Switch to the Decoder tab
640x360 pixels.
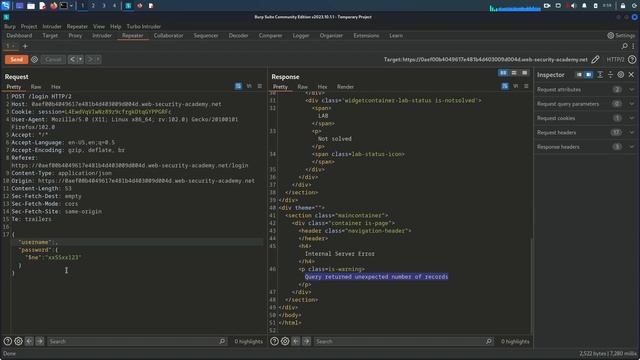[238, 36]
